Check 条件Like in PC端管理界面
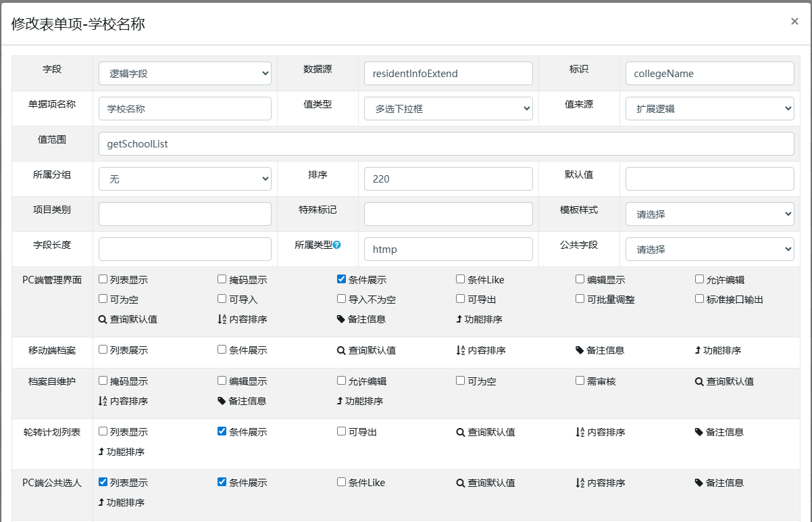 pyautogui.click(x=460, y=279)
